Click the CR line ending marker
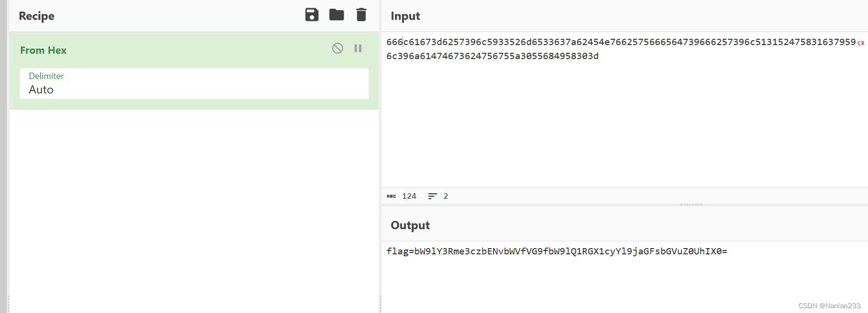This screenshot has height=313, width=868. click(861, 43)
